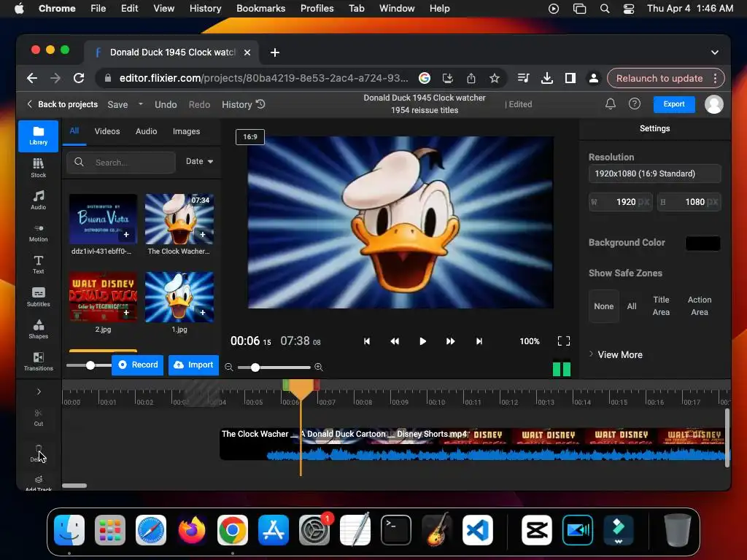Click the Import button
Screen dimensions: 747x560
[x=193, y=365]
